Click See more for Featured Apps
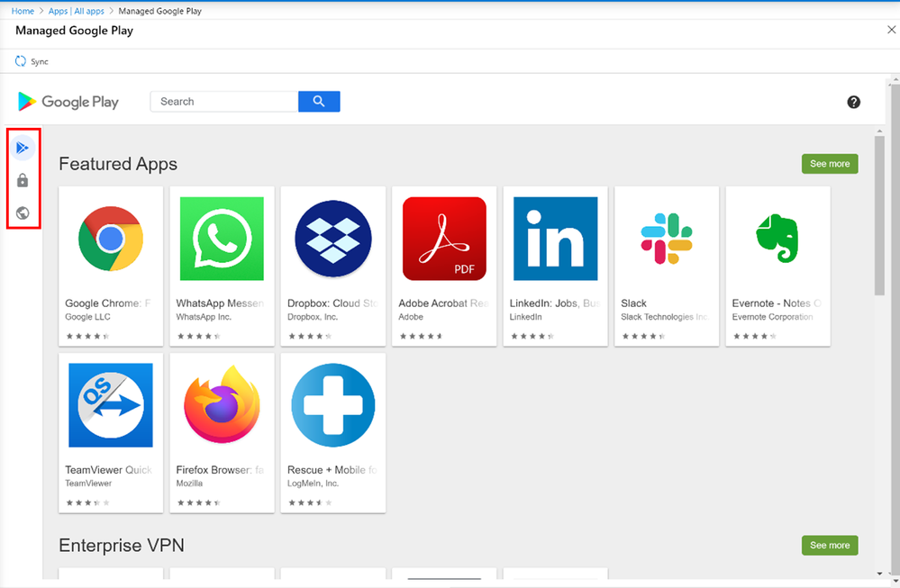 [x=830, y=164]
